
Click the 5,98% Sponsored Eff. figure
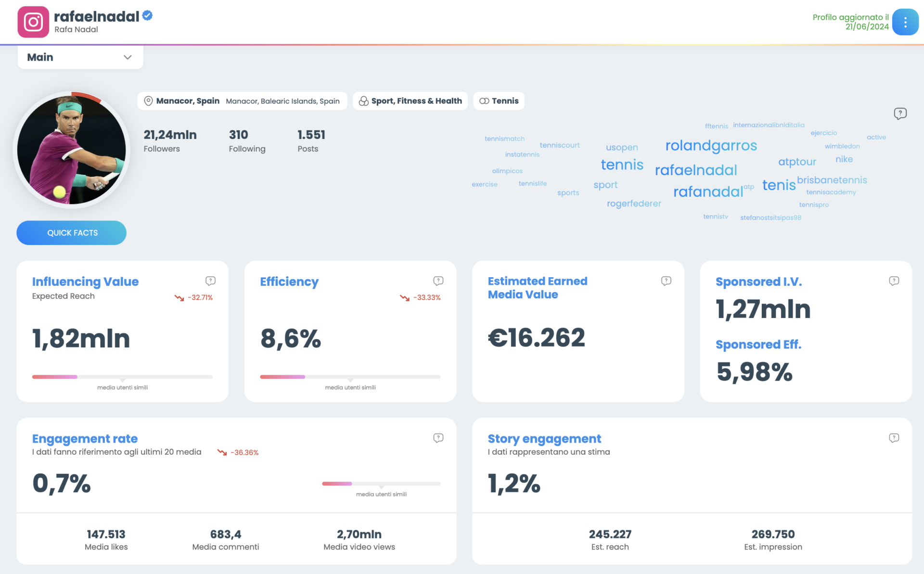tap(754, 372)
